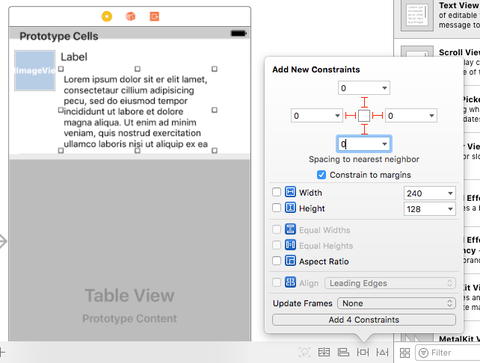Click the Prototype Cells header
Viewport: 480px width, 363px height.
(59, 36)
